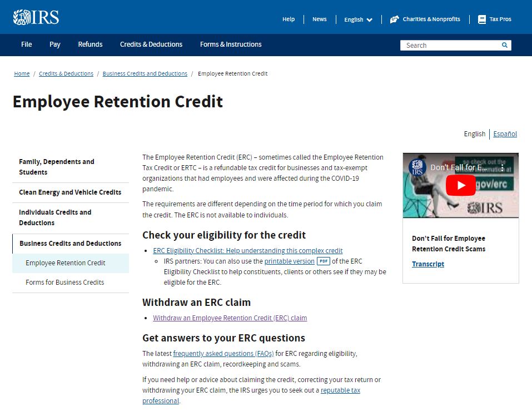Viewport: 532px width, 411px height.
Task: Click the IRS logo in header
Action: [x=36, y=17]
